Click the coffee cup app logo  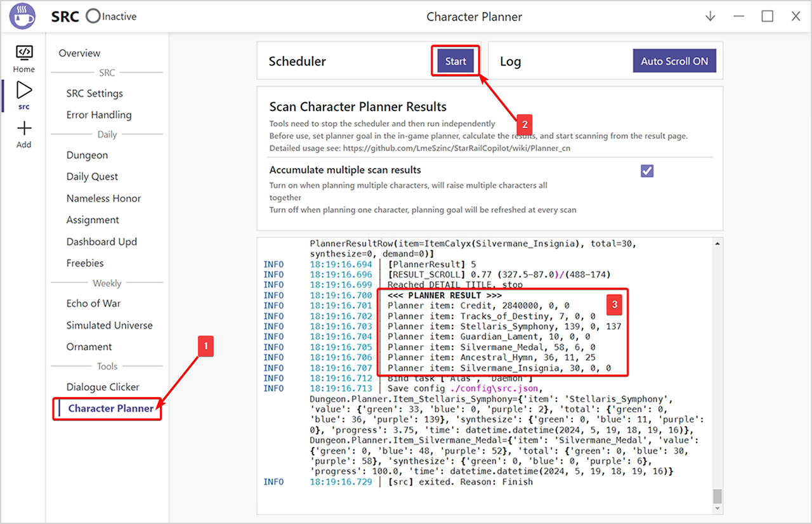tap(23, 16)
